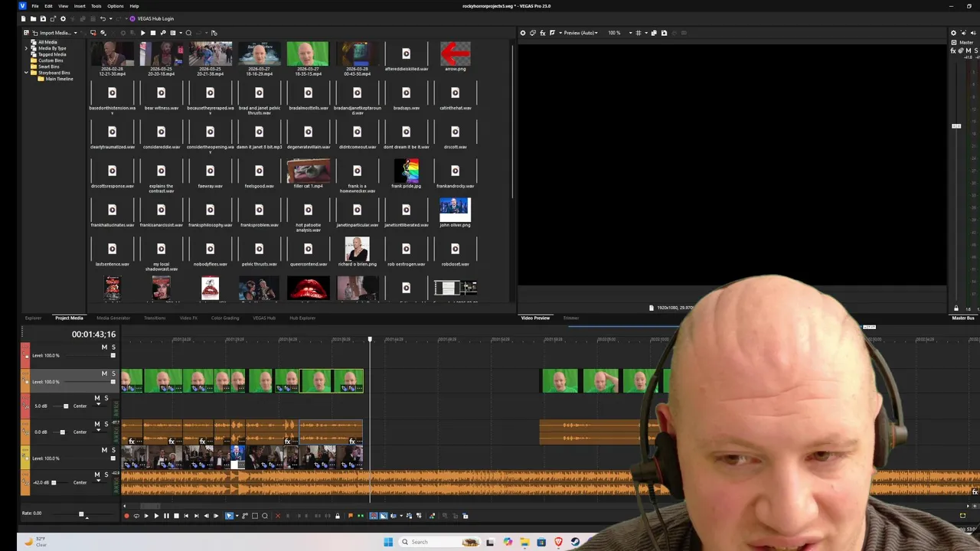The image size is (980, 551).
Task: Open Master Bus properties gear icon
Action: (953, 33)
